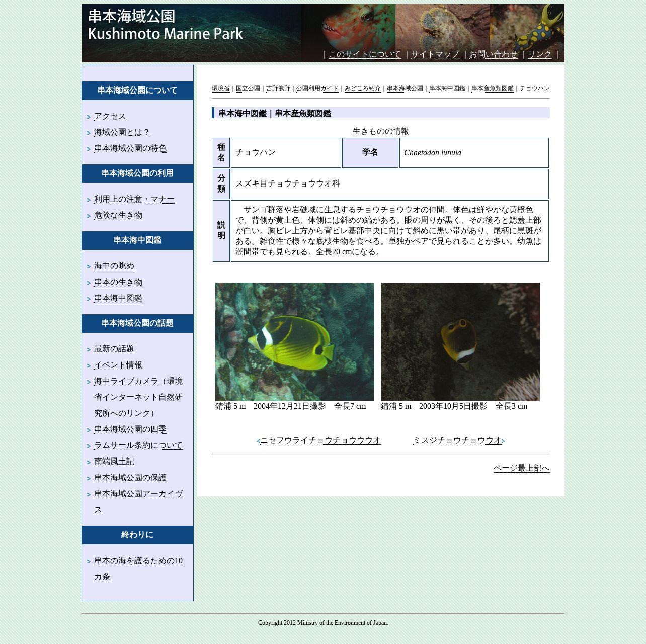The image size is (646, 644).
Task: Open 串本の生き物 sidebar link
Action: coord(118,282)
